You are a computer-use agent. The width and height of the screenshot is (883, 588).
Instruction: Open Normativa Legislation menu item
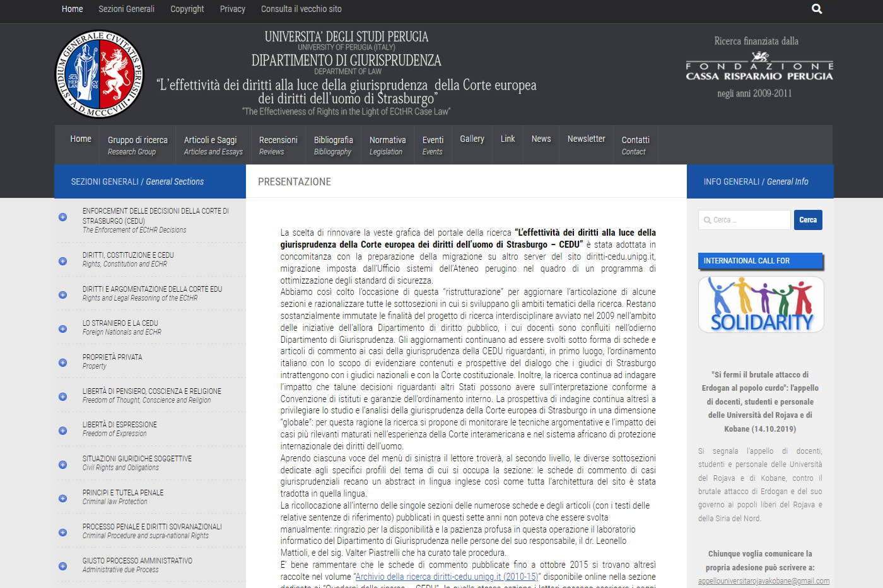click(387, 145)
